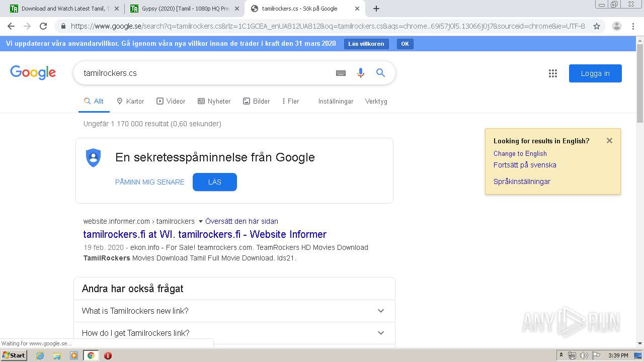
Task: Click the network icon in the system tray
Action: coord(572,355)
